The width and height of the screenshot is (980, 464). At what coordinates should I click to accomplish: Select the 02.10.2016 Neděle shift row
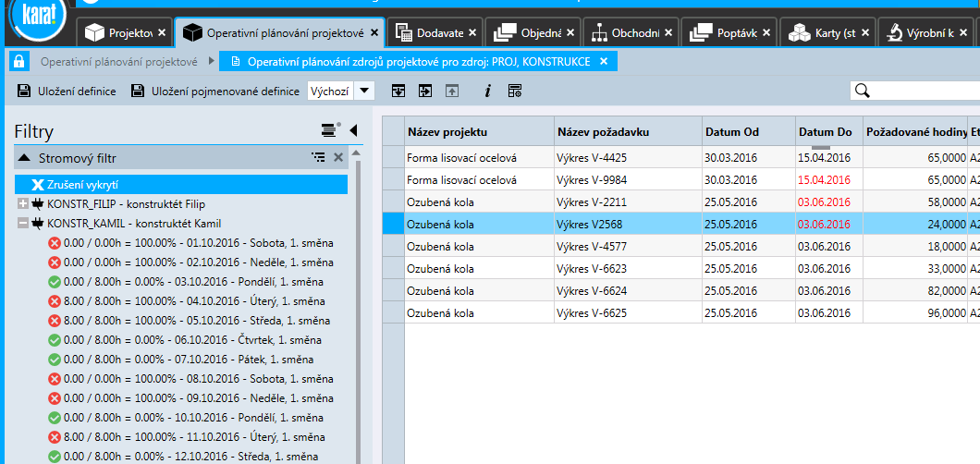tap(190, 263)
